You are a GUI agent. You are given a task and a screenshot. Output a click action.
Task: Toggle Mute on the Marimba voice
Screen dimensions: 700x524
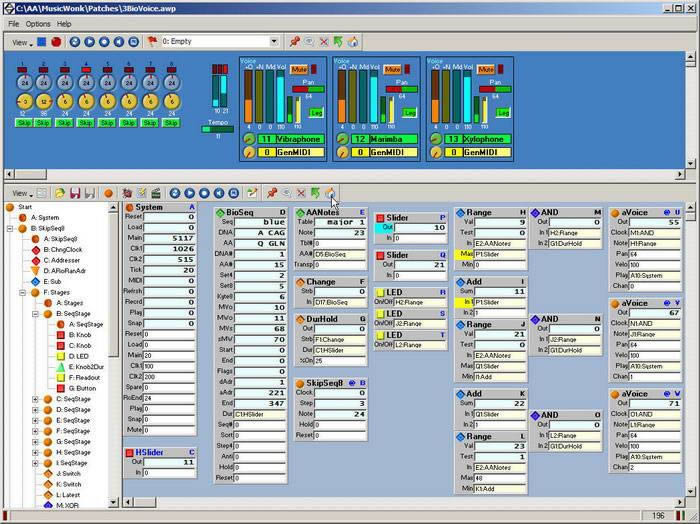[392, 70]
